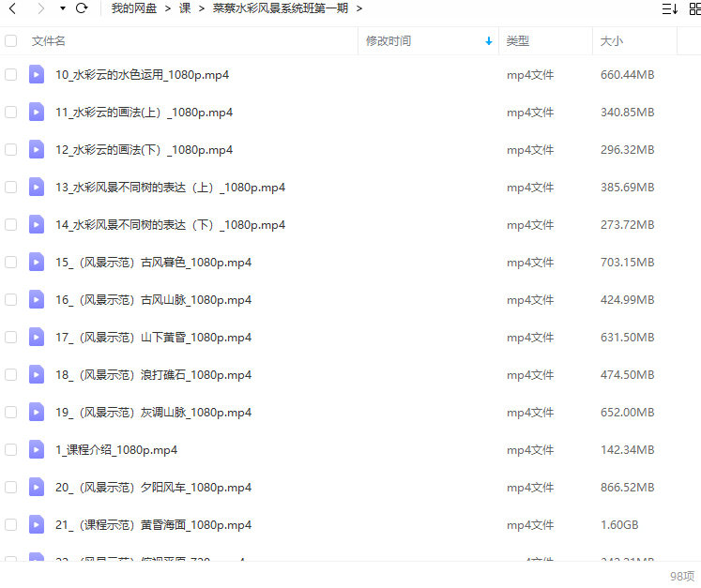Click the refresh icon
701x588 pixels.
click(82, 8)
